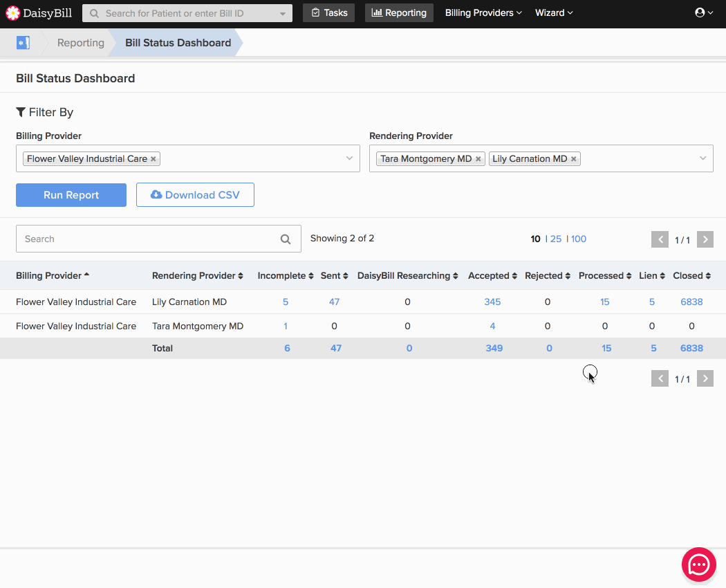Click bottom next page arrow
The height and width of the screenshot is (588, 726).
point(705,378)
